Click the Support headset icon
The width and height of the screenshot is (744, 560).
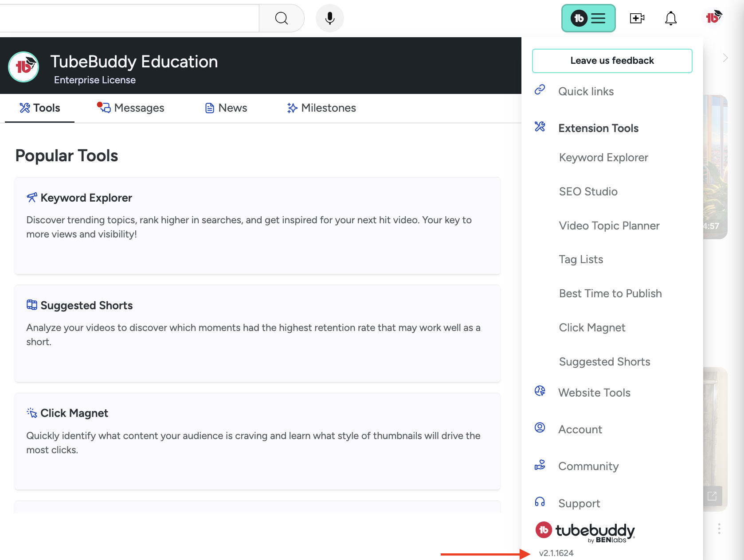(x=540, y=502)
